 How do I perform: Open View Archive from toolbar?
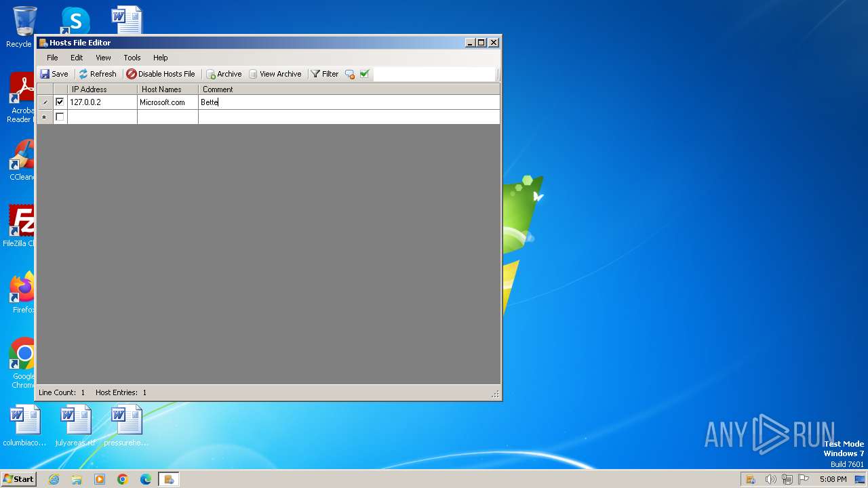[x=275, y=74]
